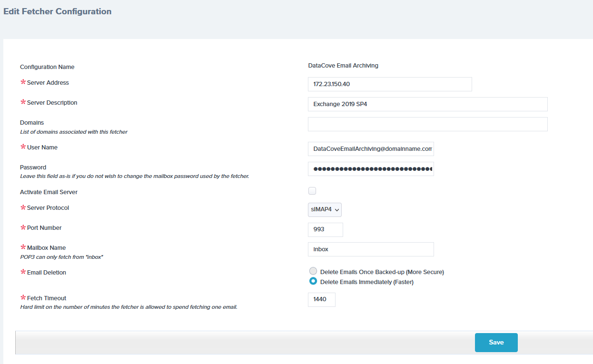The width and height of the screenshot is (593, 364).
Task: Click the POP3 inbox hint text
Action: point(62,257)
